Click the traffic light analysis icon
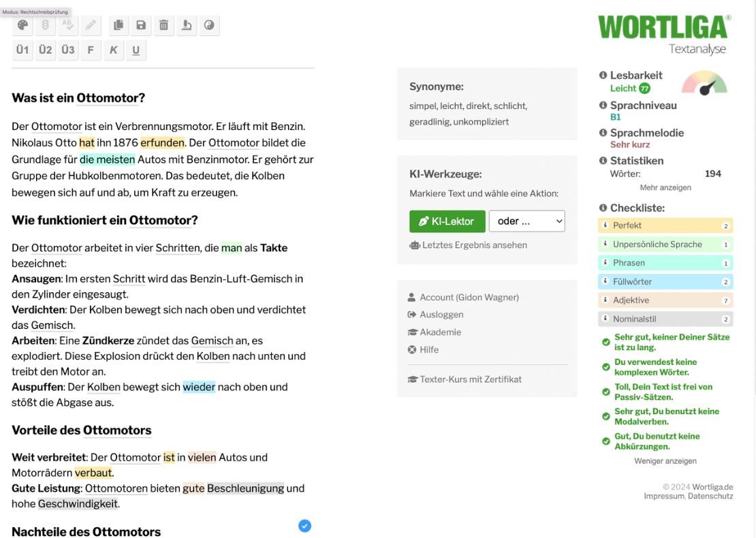 click(x=45, y=25)
